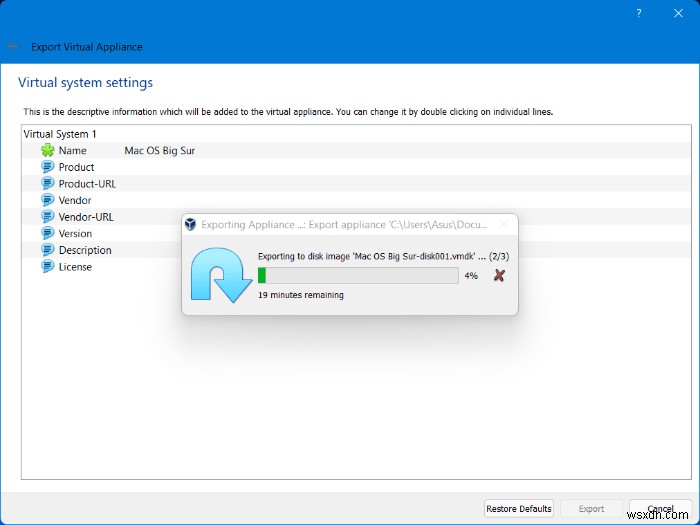Select the Name label in settings list
The height and width of the screenshot is (525, 700).
72,150
